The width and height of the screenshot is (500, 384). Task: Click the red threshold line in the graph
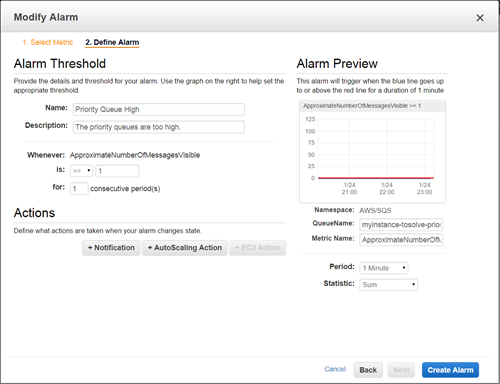tap(376, 178)
